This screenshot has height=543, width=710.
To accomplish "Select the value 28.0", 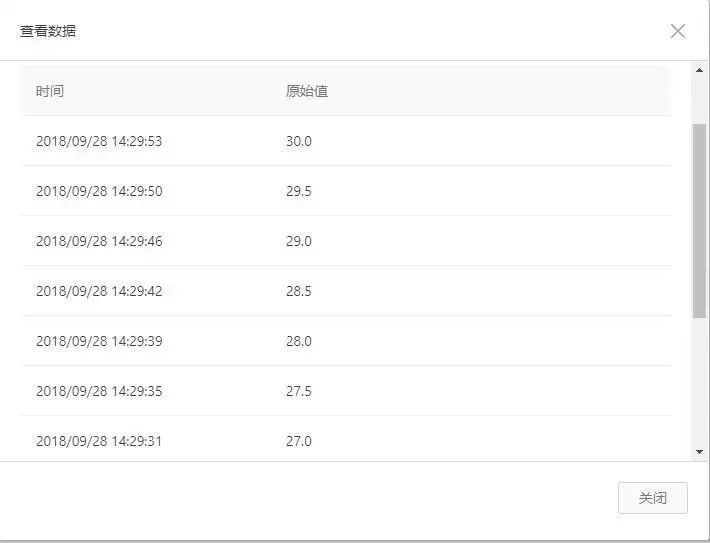I will pyautogui.click(x=299, y=341).
